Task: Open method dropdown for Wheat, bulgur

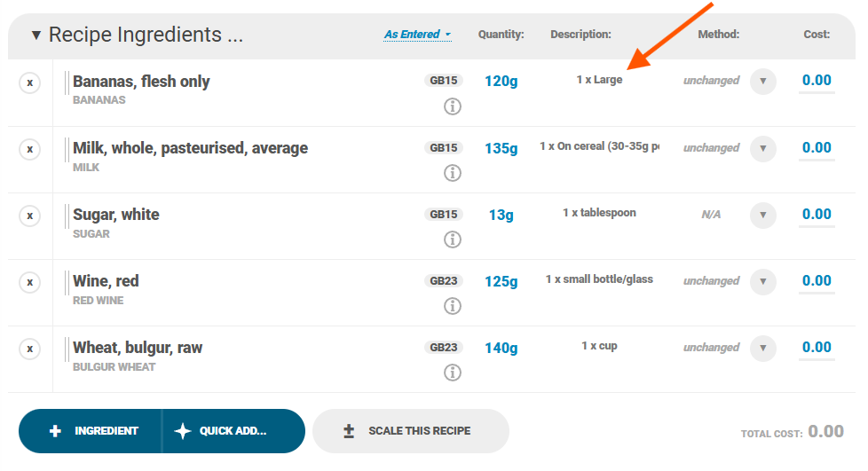Action: (x=763, y=348)
